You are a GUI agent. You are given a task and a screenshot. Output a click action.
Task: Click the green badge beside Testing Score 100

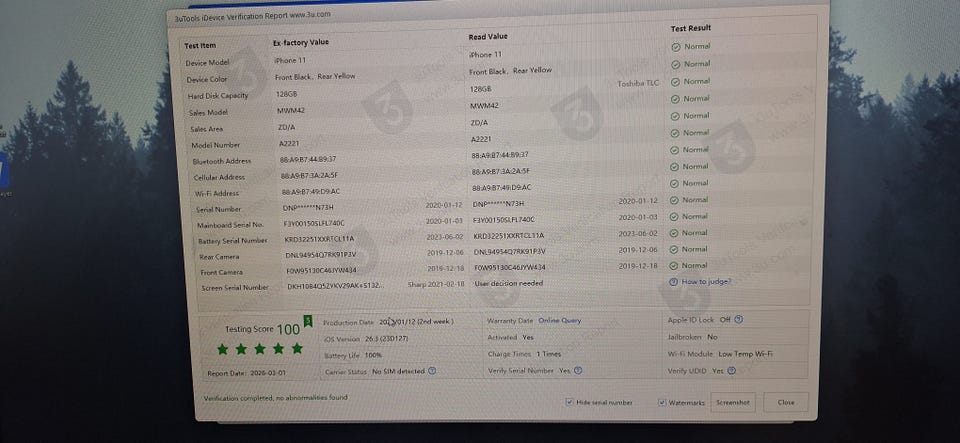click(308, 321)
